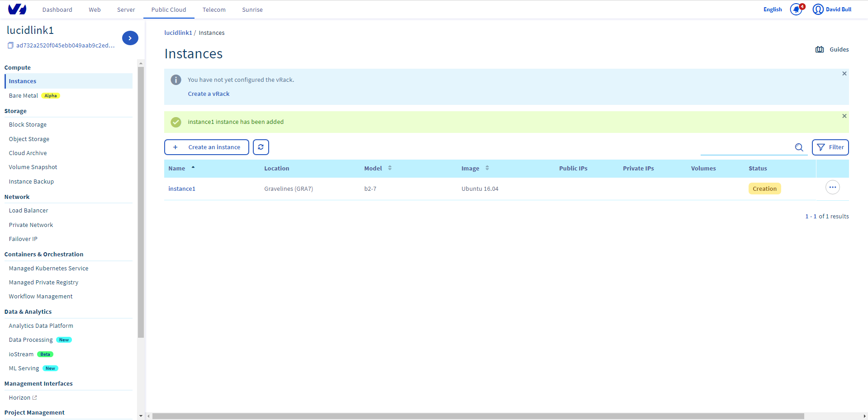Refresh the instances list

tap(261, 147)
